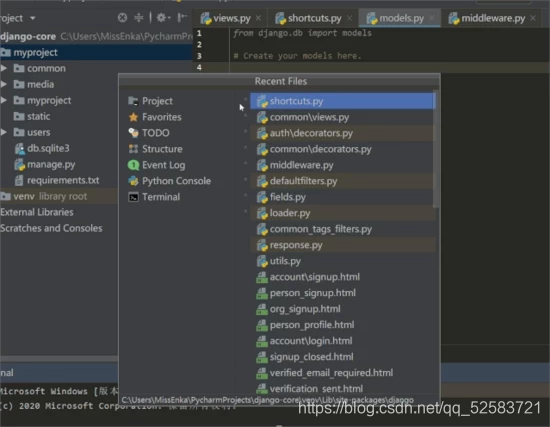Open verified_email_required.html from Recent Files
The height and width of the screenshot is (427, 550).
click(342, 373)
